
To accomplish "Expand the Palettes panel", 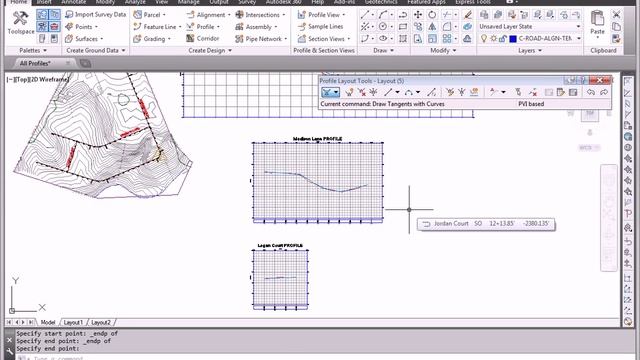I will [33, 51].
